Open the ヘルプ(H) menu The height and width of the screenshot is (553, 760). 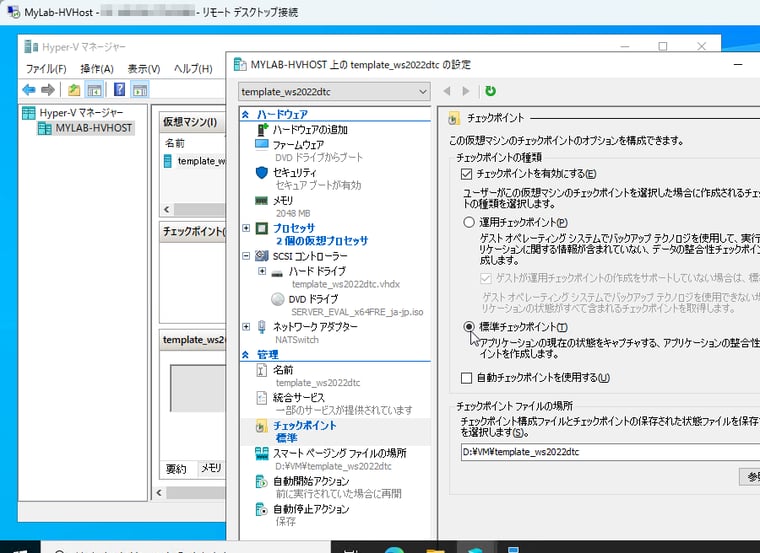coord(193,69)
